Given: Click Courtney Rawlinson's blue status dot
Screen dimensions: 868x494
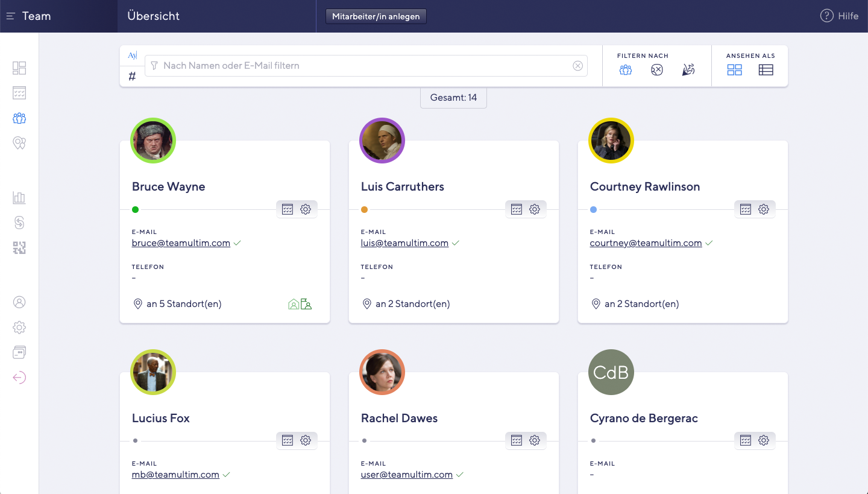Looking at the screenshot, I should (x=593, y=210).
